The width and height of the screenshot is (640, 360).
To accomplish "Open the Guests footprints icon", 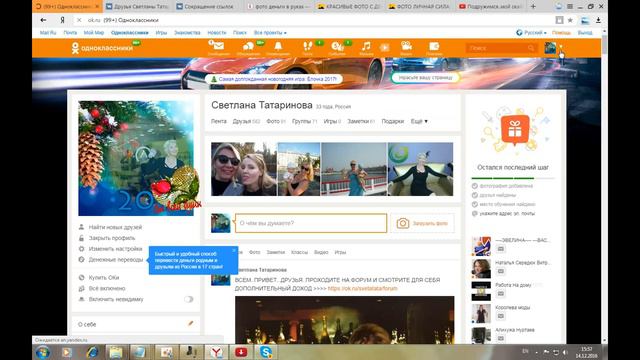I will (x=308, y=46).
